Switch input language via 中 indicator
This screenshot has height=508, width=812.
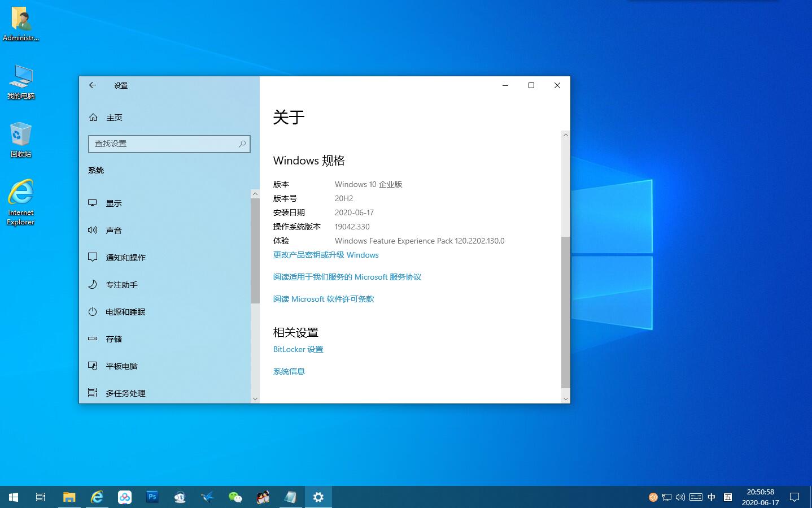pyautogui.click(x=711, y=497)
